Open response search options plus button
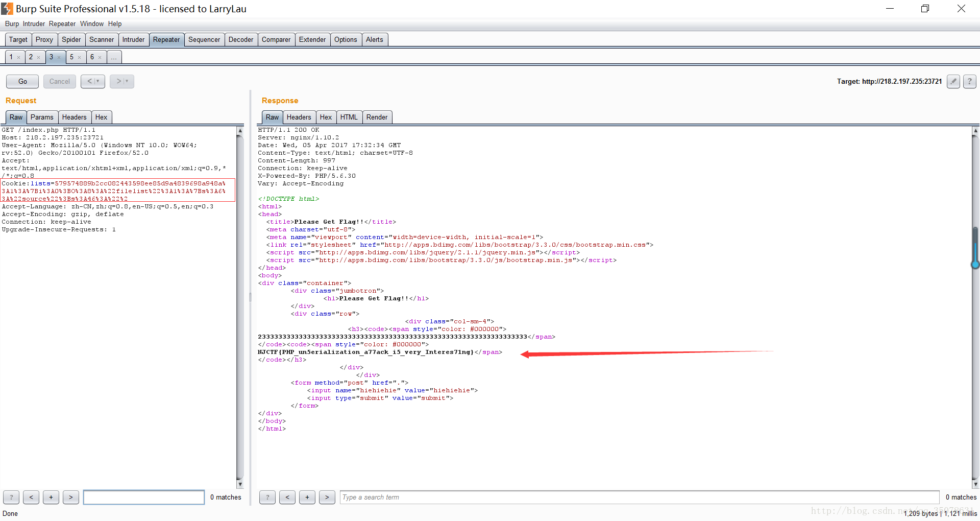 point(307,497)
